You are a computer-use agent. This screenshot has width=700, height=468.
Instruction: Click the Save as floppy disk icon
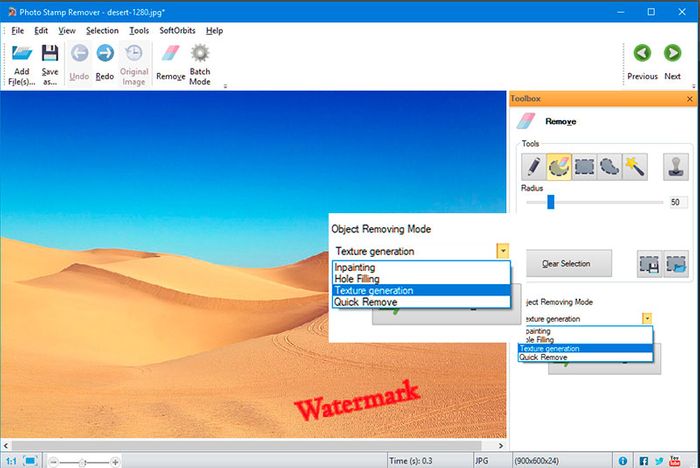(x=49, y=62)
